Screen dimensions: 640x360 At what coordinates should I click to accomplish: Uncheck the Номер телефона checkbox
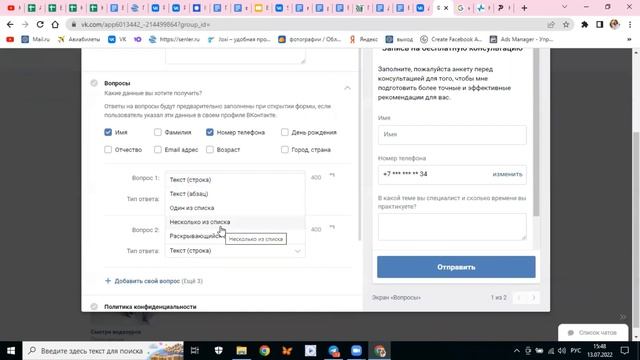tap(210, 132)
